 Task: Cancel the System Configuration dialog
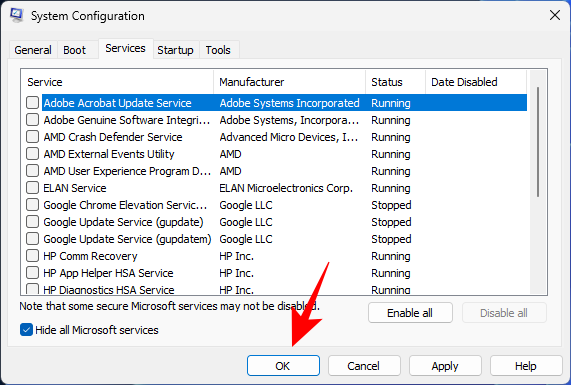pos(364,366)
